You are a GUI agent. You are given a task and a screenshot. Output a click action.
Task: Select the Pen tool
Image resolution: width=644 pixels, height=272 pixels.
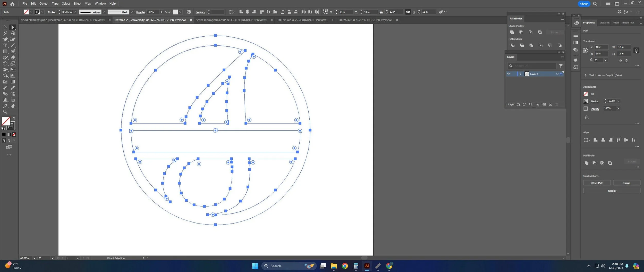coord(5,39)
